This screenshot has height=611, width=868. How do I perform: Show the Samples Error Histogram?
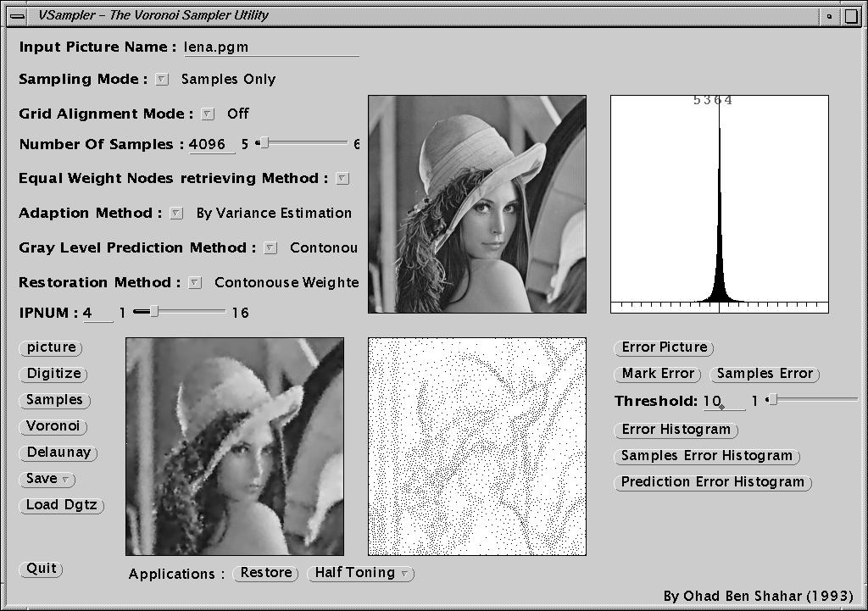(x=707, y=456)
